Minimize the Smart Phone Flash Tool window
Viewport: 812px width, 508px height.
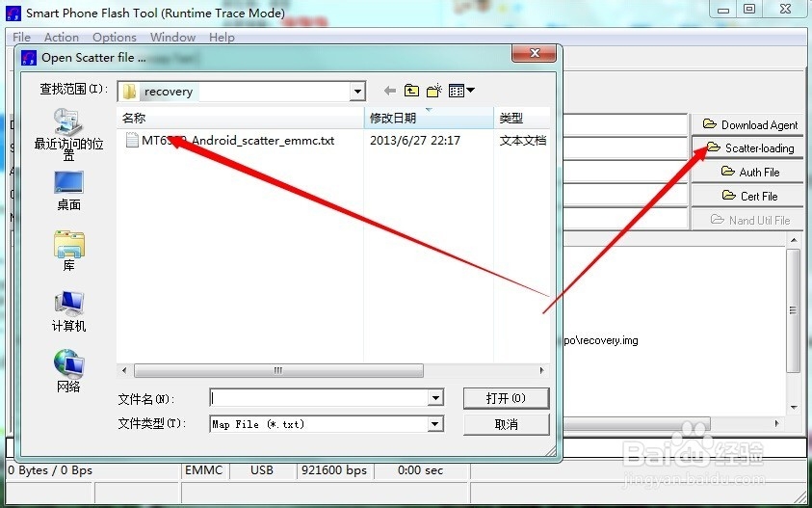pyautogui.click(x=723, y=10)
